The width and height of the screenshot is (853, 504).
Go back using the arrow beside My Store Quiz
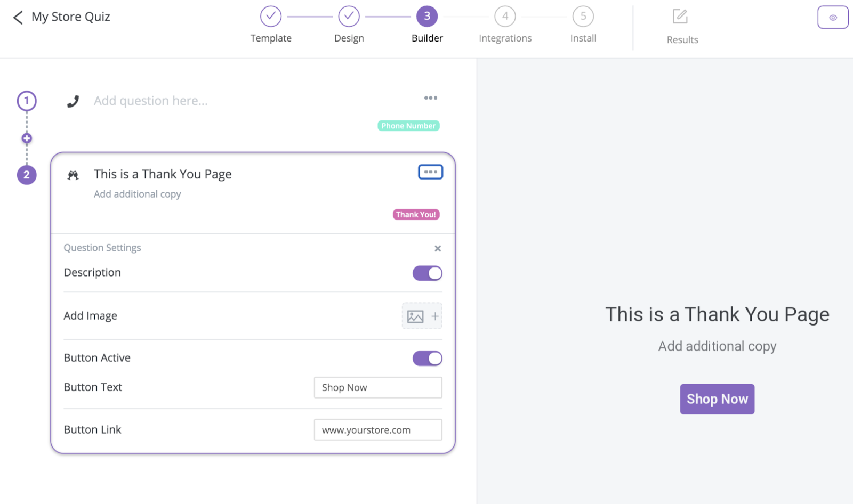click(18, 18)
